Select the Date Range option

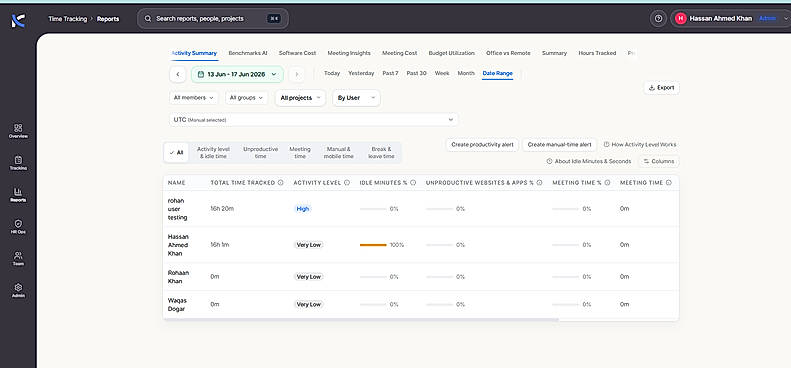[497, 73]
